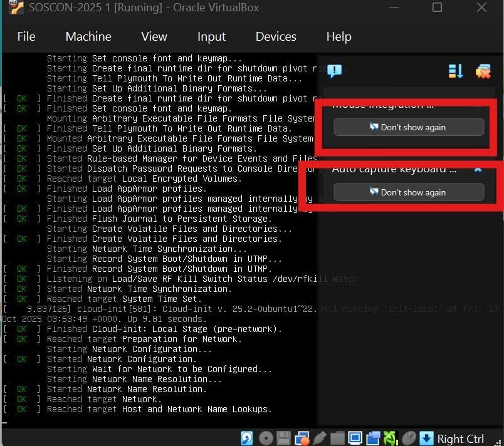The height and width of the screenshot is (446, 504).
Task: Click the keyboard capture arrow beside Right Ctrl
Action: pyautogui.click(x=427, y=438)
